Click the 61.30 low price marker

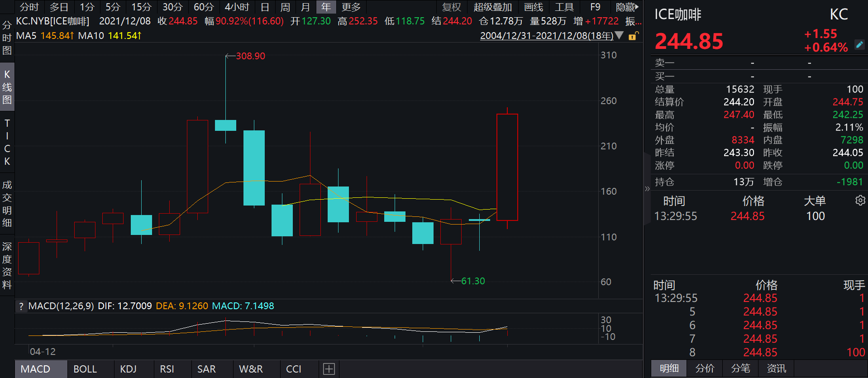coord(473,281)
